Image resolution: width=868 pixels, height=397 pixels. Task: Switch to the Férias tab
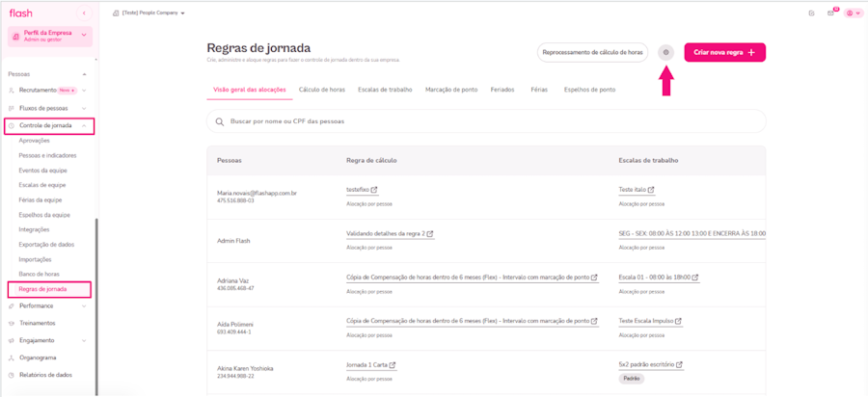tap(539, 90)
